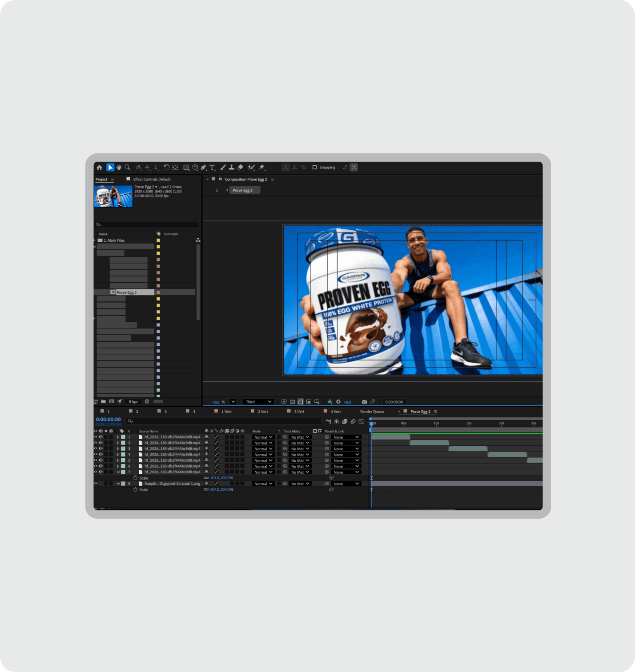The image size is (635, 672).
Task: Open the Parent dropdown for layer 6
Action: [346, 466]
